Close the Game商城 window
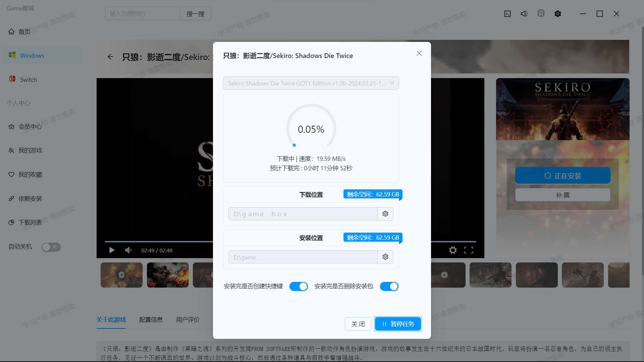Viewport: 644px width, 362px height. 616,14
